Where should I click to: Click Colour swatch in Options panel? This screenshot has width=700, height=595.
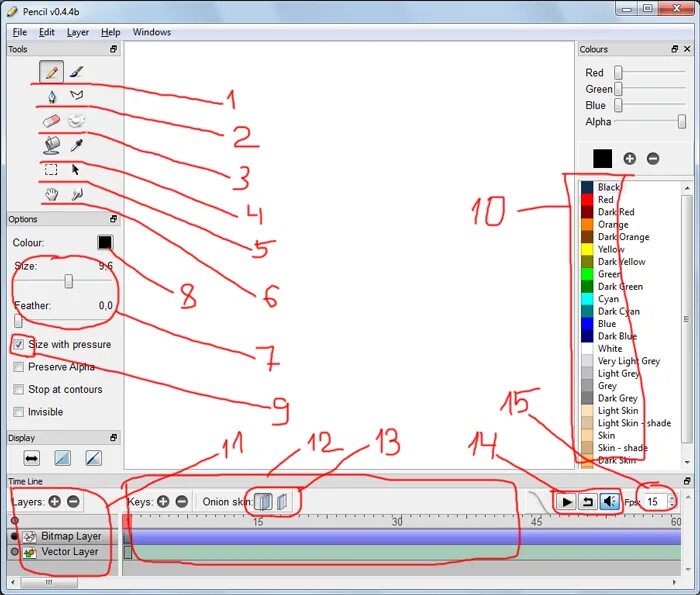105,242
